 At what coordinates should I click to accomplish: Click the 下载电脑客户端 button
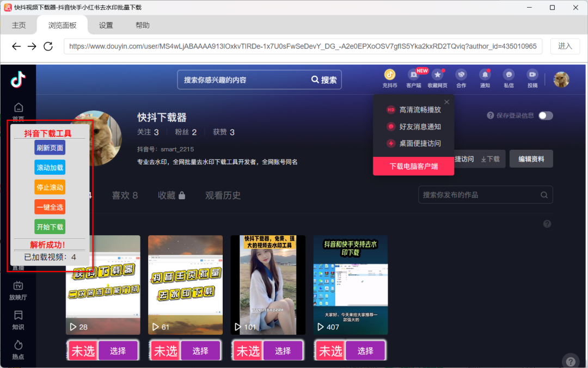click(414, 166)
